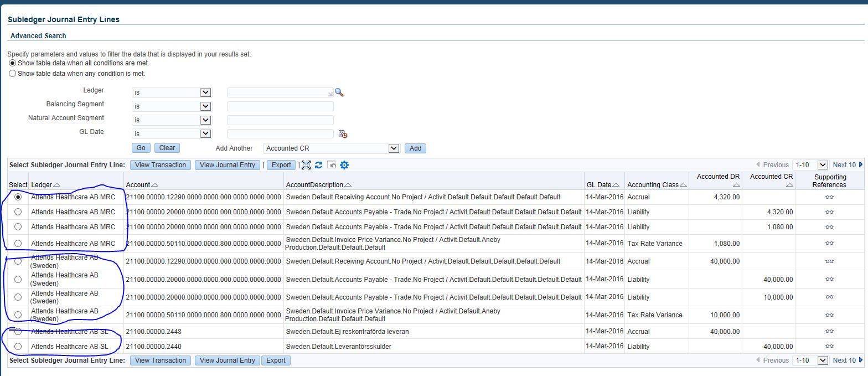This screenshot has width=868, height=376.
Task: Open the blue gear table settings icon
Action: [x=344, y=165]
